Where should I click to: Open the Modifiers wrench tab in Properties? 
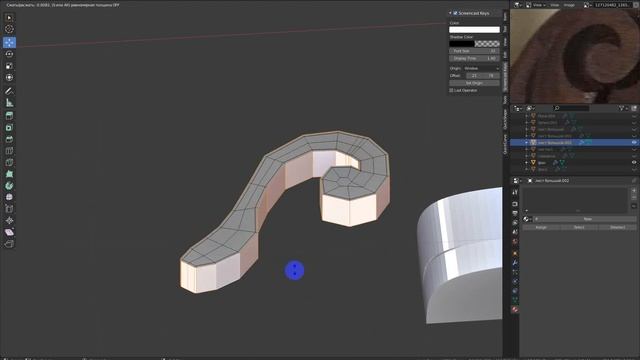[x=515, y=262]
